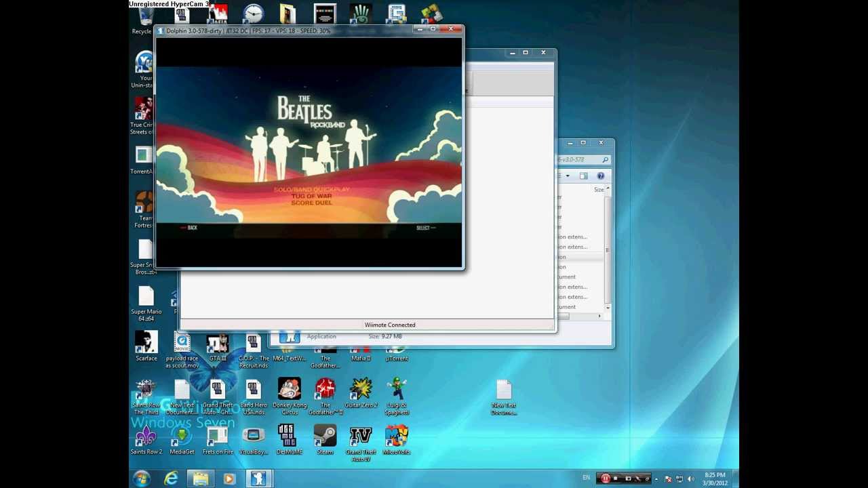Select the Dolphin taskbar button

coord(258,479)
